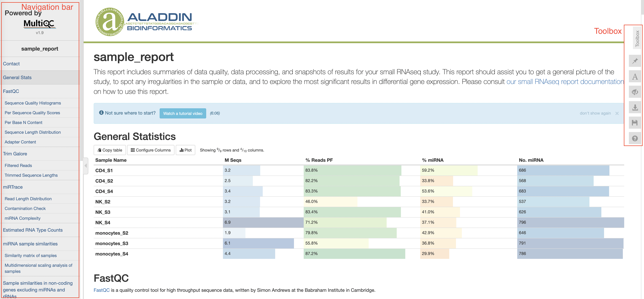Open the small RNAseq report documentation link
The image size is (644, 299).
[565, 82]
